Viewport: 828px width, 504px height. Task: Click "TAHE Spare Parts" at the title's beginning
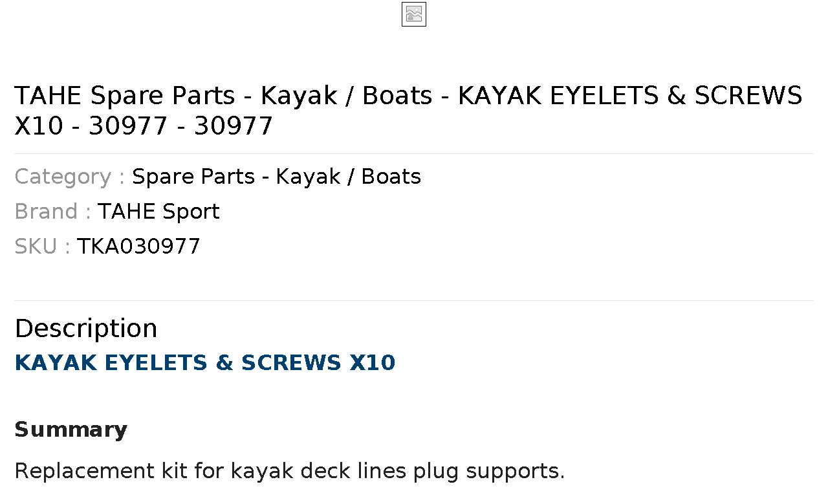point(125,96)
